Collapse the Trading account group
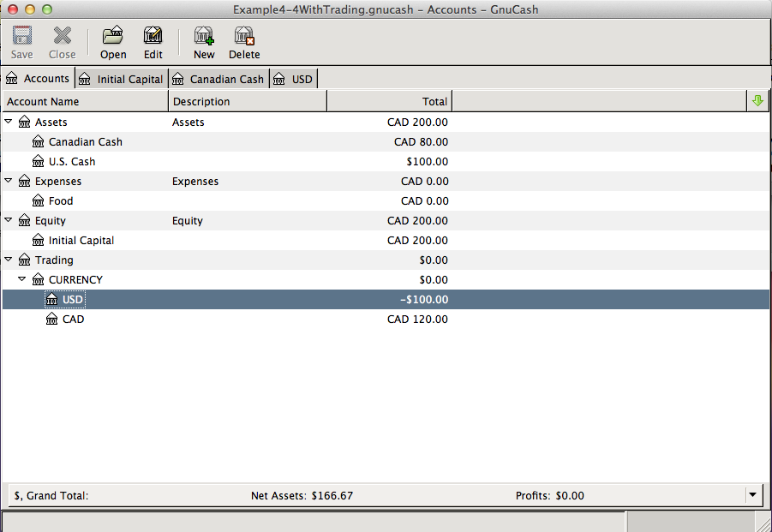 coord(9,260)
